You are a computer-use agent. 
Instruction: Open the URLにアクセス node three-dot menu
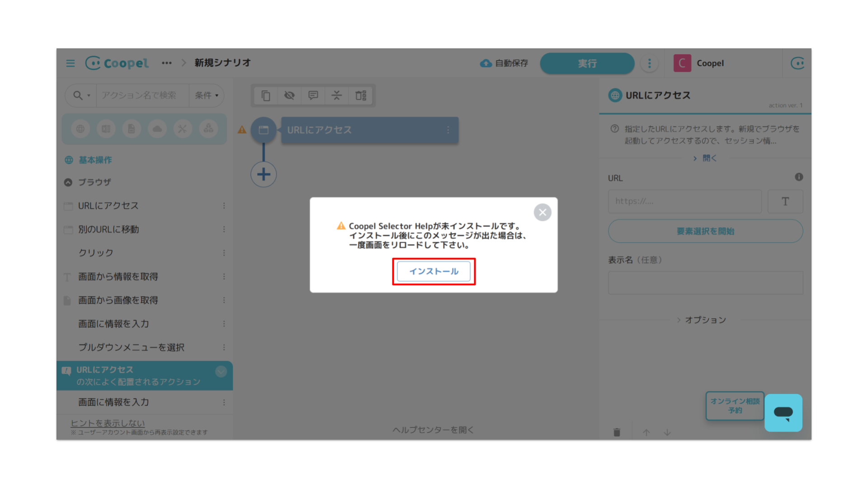click(448, 130)
